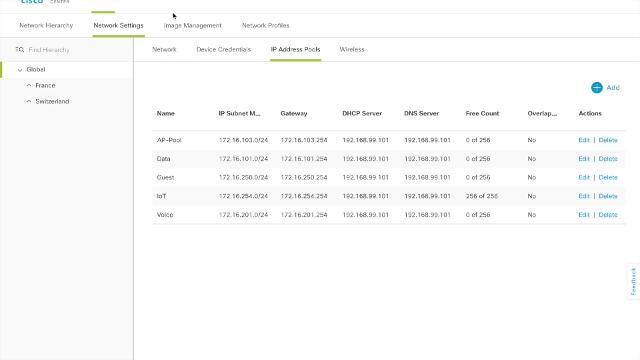
Task: Select the IP Address Pools sub-tab
Action: coord(296,49)
